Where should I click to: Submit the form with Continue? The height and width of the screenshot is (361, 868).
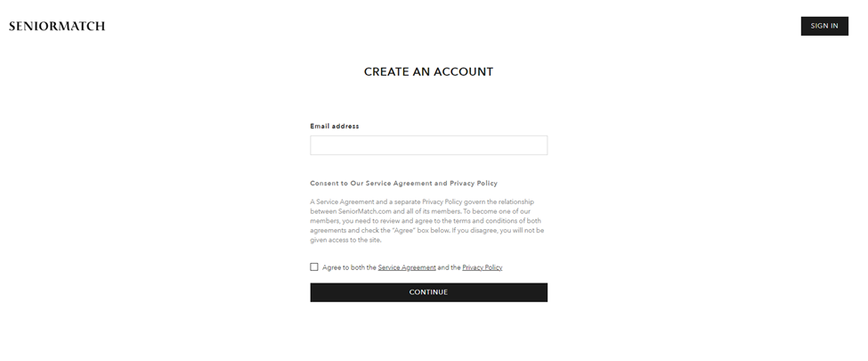[x=428, y=292]
